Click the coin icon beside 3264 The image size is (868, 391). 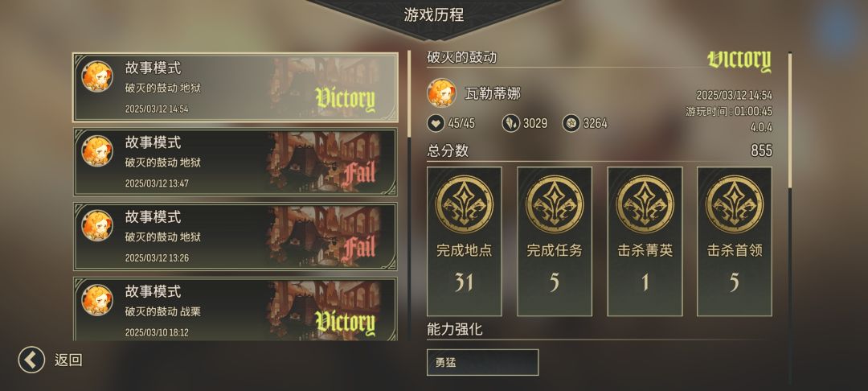coord(571,123)
